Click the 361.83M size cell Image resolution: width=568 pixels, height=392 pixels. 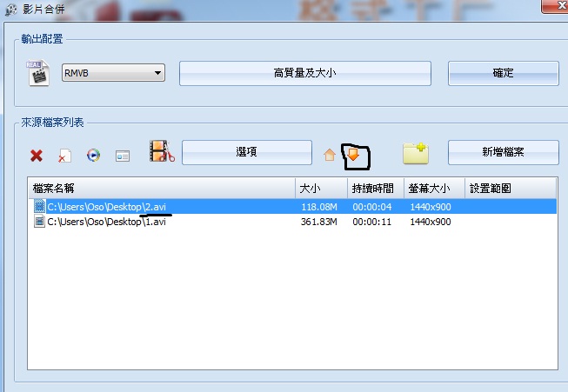[318, 222]
